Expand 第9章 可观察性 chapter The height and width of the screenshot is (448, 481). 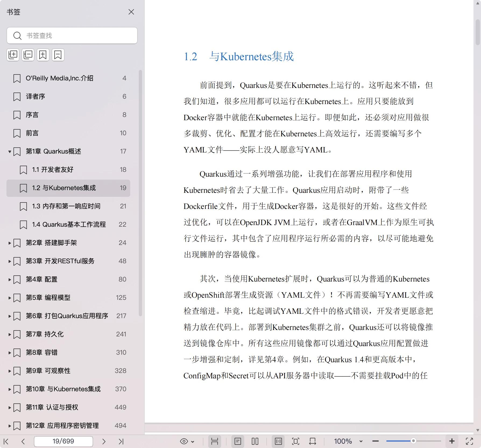click(x=10, y=371)
